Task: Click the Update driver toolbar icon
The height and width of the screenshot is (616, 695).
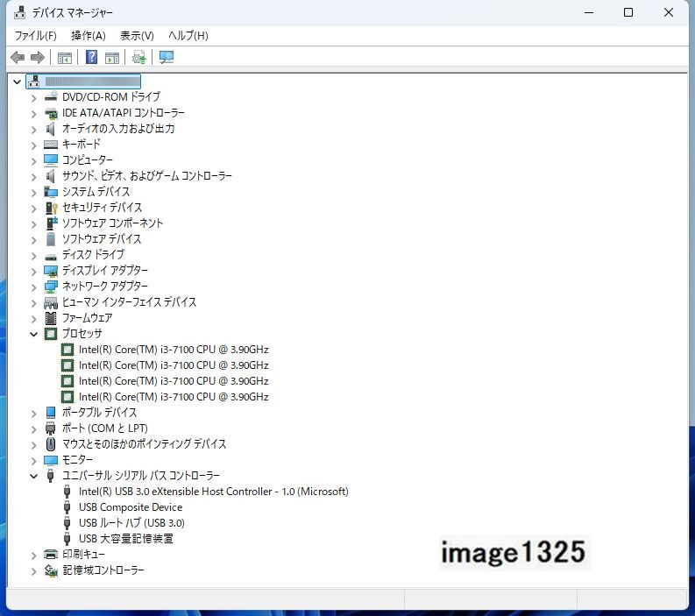Action: click(138, 57)
